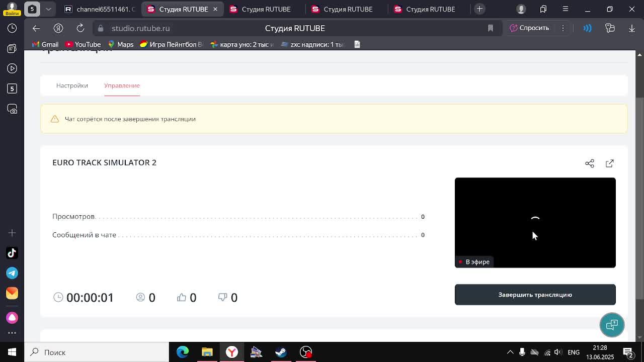The image size is (644, 362).
Task: Open the Gmail bookmark
Action: tap(45, 44)
